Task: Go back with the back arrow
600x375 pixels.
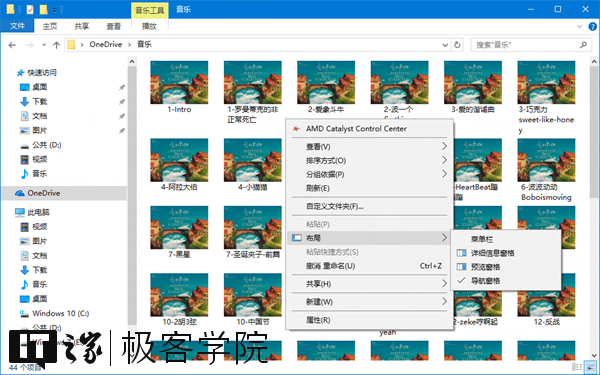Action: tap(12, 45)
